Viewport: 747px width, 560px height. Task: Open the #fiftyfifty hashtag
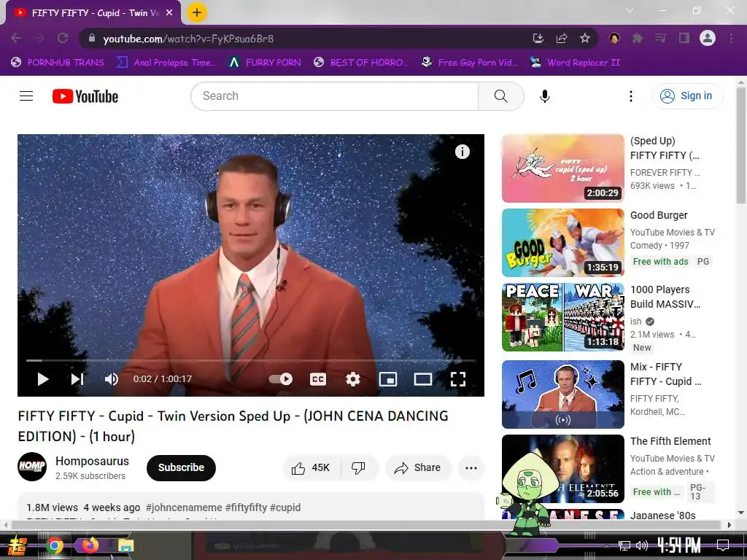(x=246, y=507)
